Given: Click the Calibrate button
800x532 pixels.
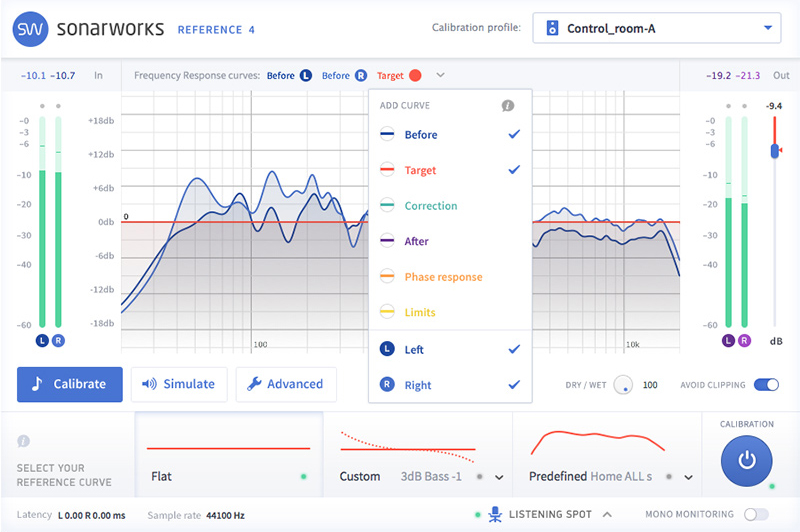Looking at the screenshot, I should point(70,384).
